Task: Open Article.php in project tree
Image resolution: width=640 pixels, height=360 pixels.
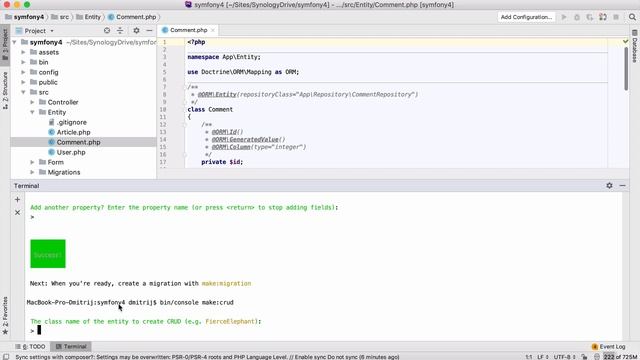Action: click(x=73, y=132)
